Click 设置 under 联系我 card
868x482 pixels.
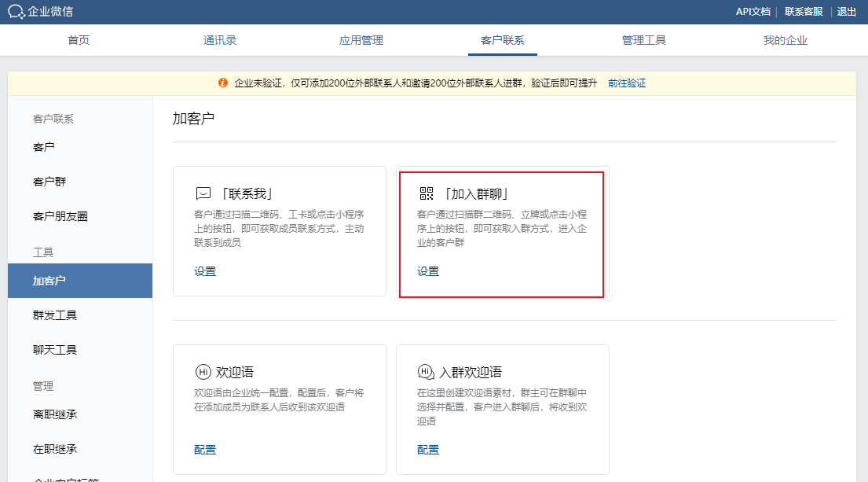point(205,271)
